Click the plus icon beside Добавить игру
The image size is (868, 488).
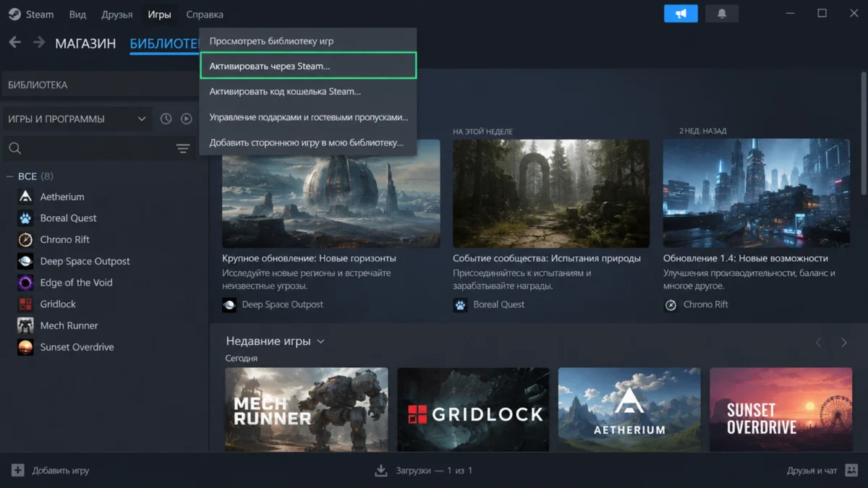point(17,471)
